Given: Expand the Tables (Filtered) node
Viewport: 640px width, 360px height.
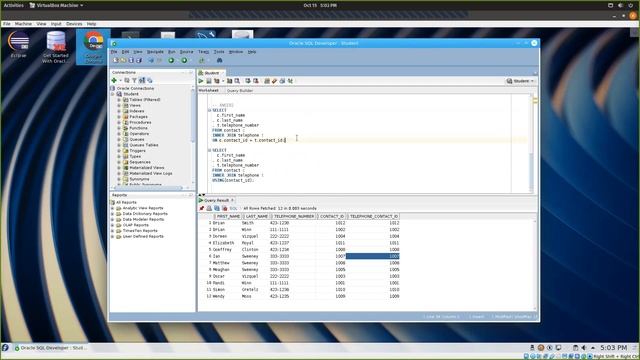Looking at the screenshot, I should coord(119,100).
